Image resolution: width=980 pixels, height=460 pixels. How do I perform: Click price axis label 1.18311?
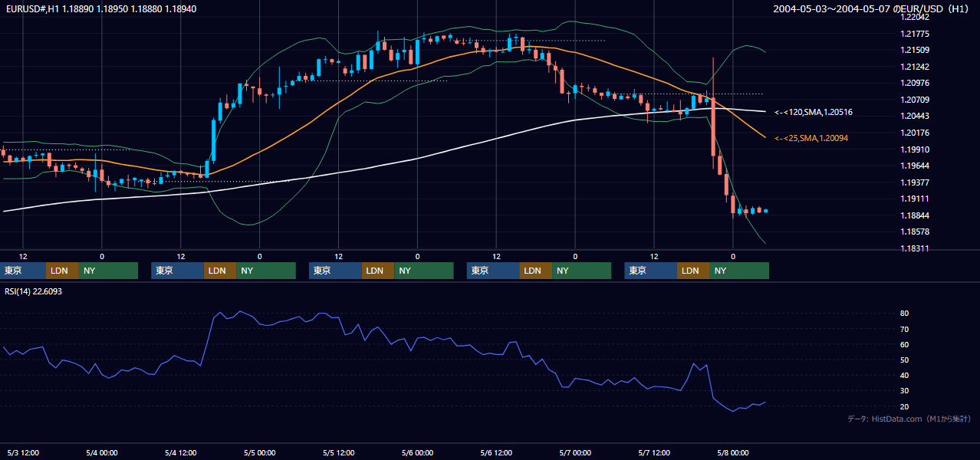point(915,248)
